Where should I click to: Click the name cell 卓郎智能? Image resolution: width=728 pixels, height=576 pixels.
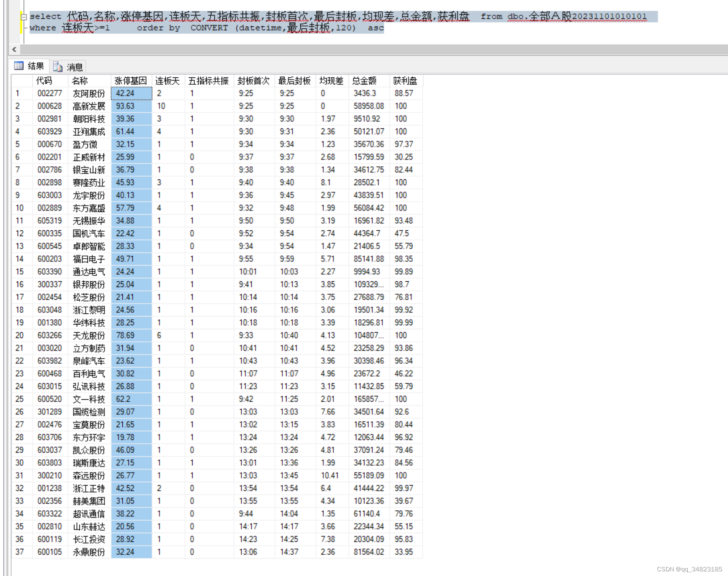pyautogui.click(x=90, y=246)
